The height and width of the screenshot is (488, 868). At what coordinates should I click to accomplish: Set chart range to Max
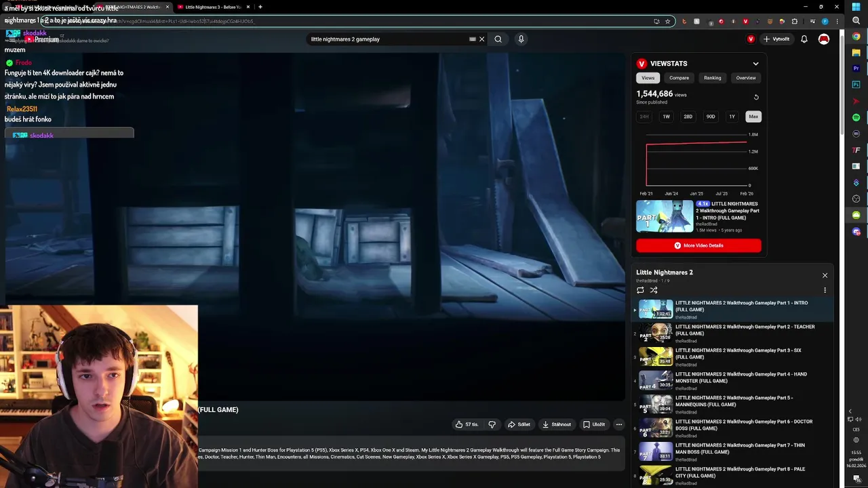tap(753, 117)
